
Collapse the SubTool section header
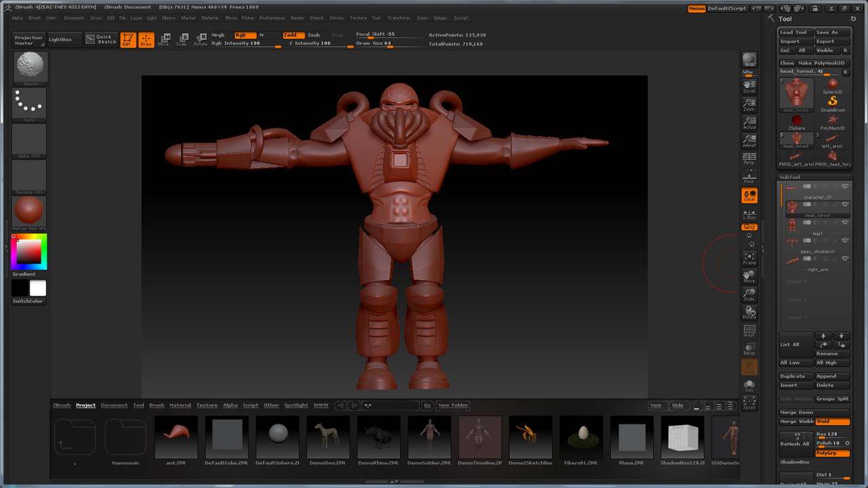[x=790, y=177]
